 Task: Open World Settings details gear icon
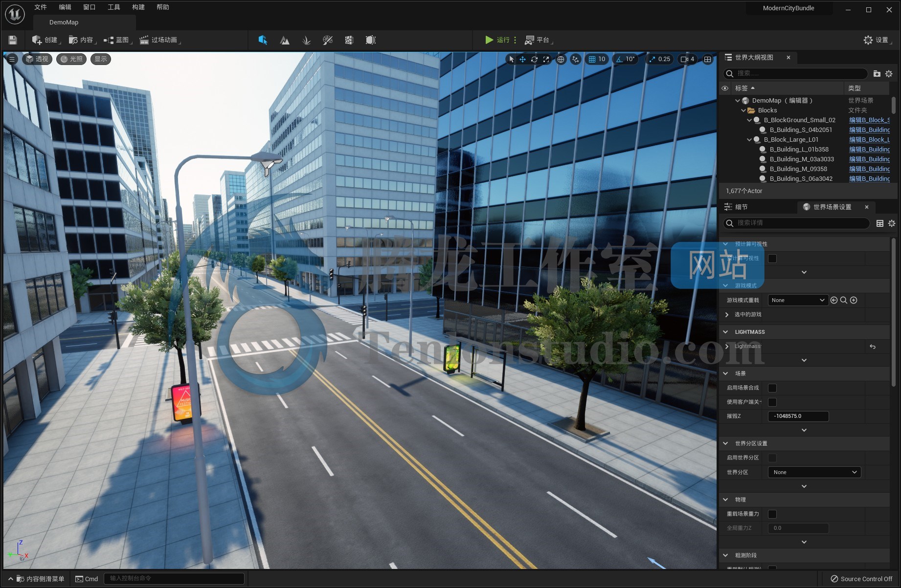[891, 223]
